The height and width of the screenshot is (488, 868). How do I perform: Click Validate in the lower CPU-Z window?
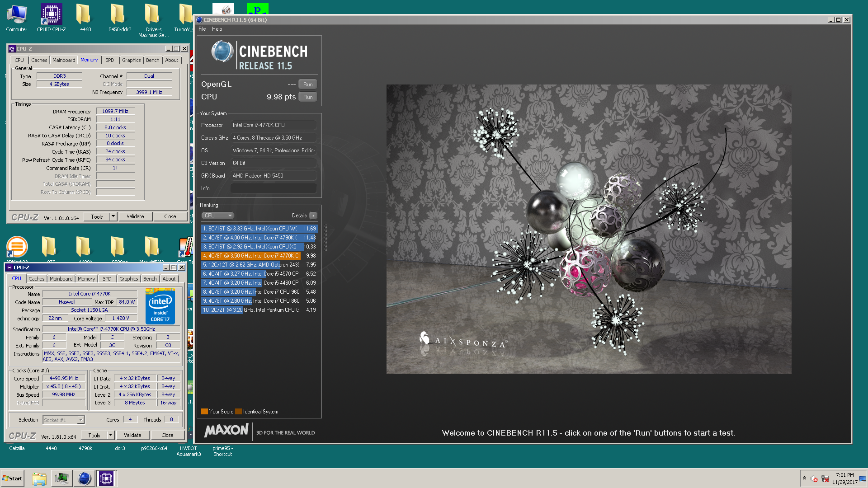[x=132, y=435]
